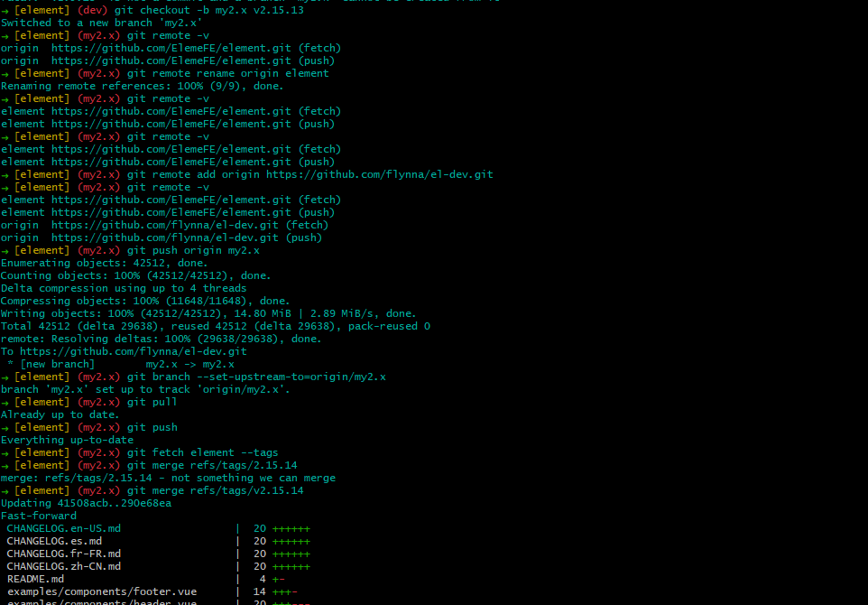
Task: Click the 'git push origin my2.x' command
Action: pos(193,250)
